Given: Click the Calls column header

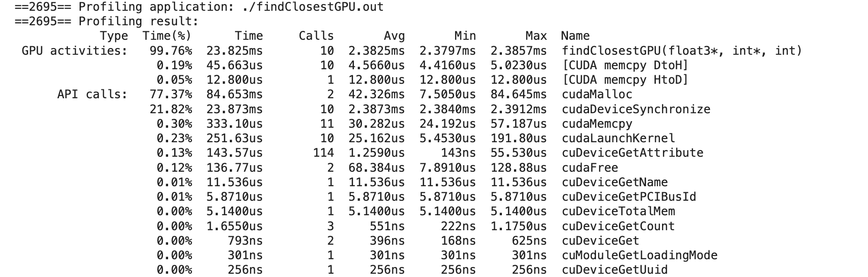Looking at the screenshot, I should point(316,36).
